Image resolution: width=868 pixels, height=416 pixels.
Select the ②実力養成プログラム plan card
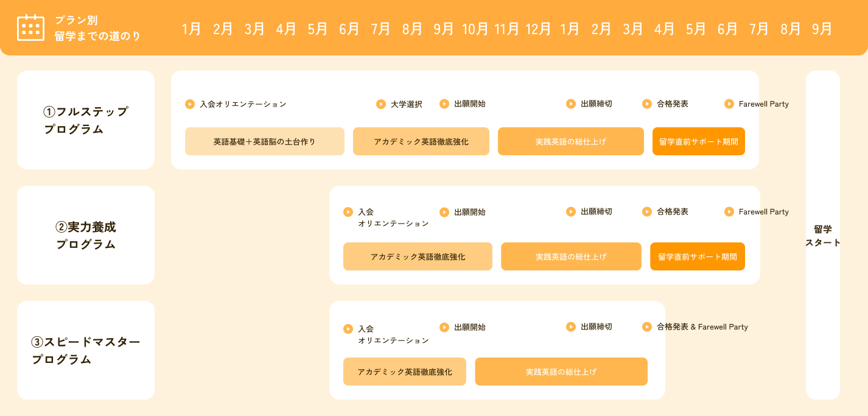86,235
